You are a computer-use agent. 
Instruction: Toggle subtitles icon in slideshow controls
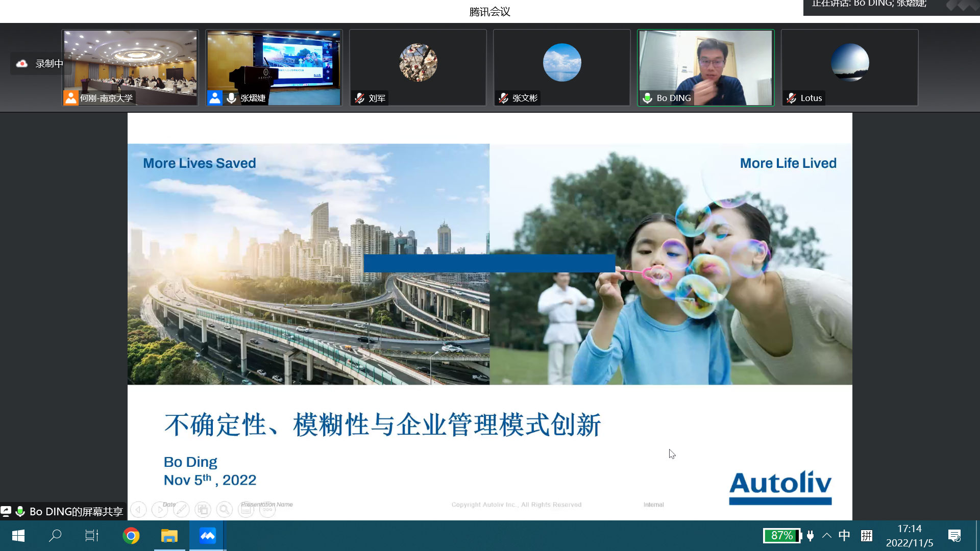point(246,509)
